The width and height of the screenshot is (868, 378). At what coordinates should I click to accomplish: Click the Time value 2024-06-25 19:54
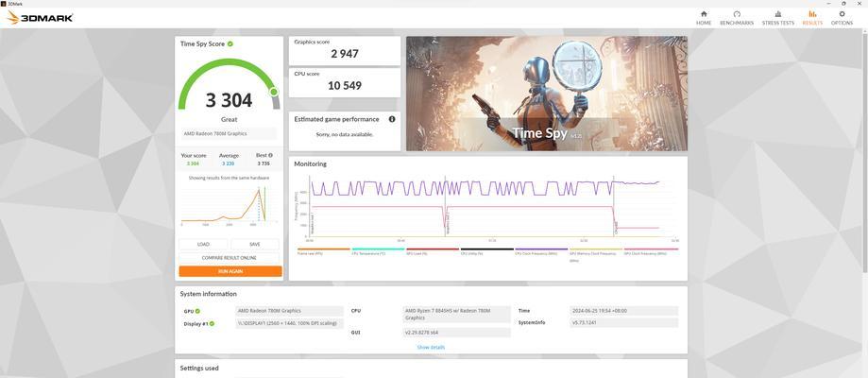(x=624, y=311)
